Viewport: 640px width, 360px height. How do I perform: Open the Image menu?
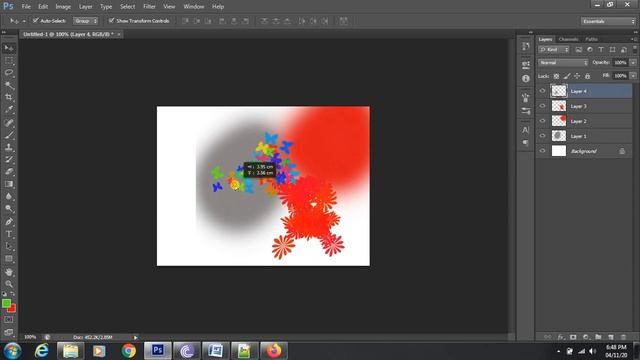tap(63, 7)
